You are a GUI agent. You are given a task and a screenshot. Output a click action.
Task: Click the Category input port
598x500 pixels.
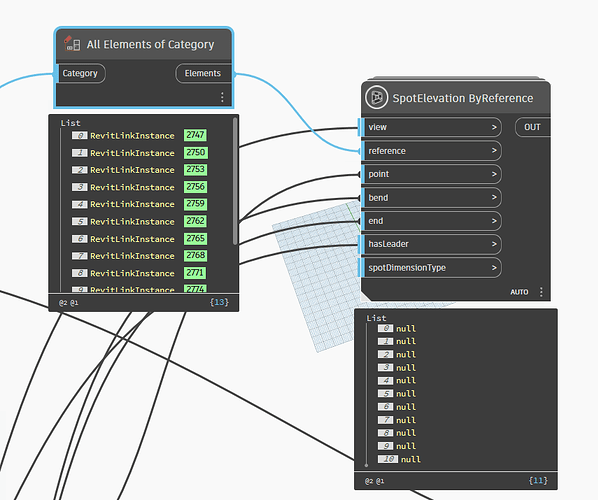pos(80,73)
